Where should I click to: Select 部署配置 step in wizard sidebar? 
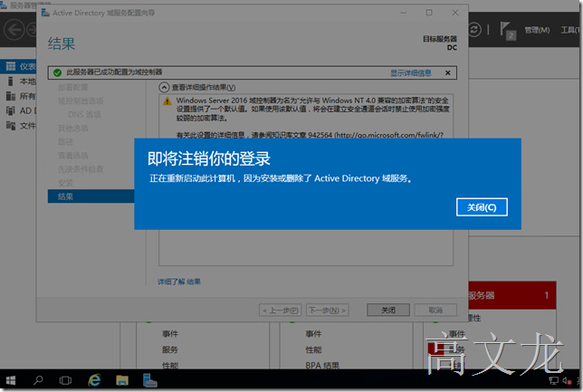72,87
